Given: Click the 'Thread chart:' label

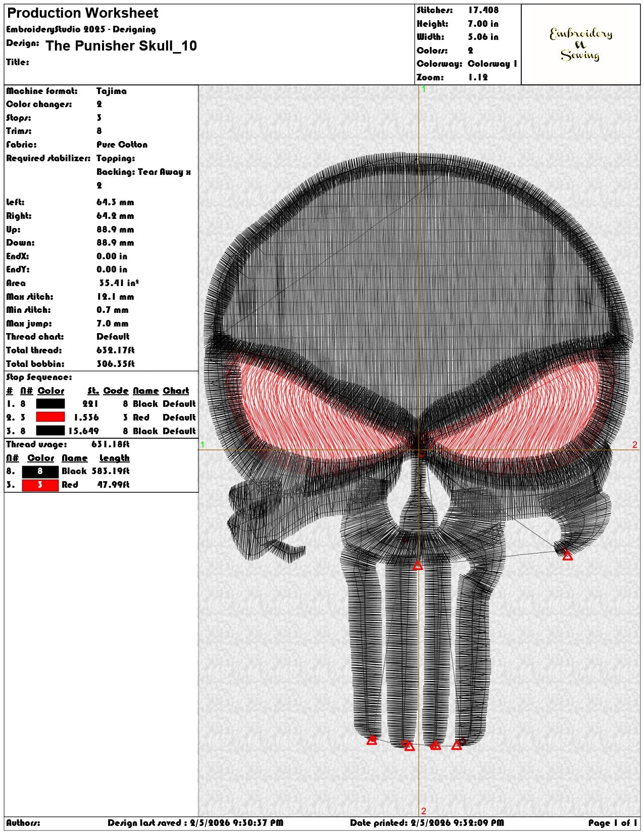Looking at the screenshot, I should pos(35,337).
